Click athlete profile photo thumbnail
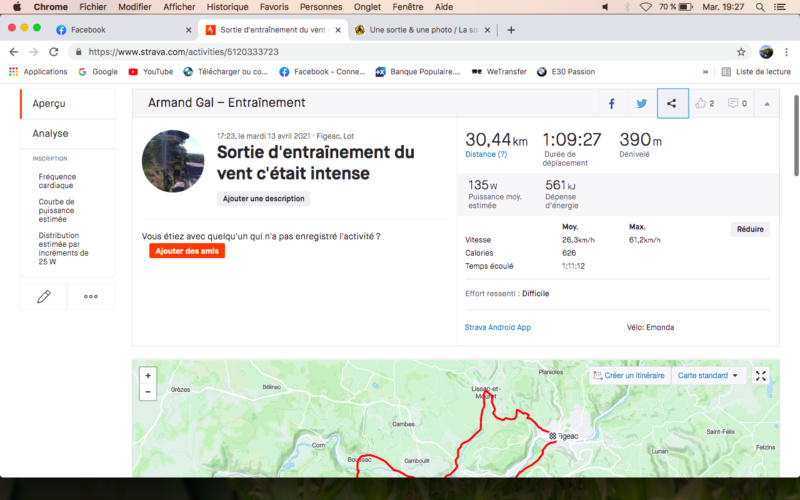800x500 pixels. (173, 161)
